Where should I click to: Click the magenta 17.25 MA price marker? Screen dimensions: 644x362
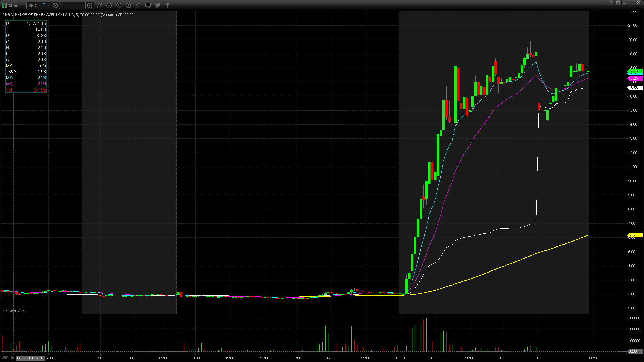click(635, 79)
